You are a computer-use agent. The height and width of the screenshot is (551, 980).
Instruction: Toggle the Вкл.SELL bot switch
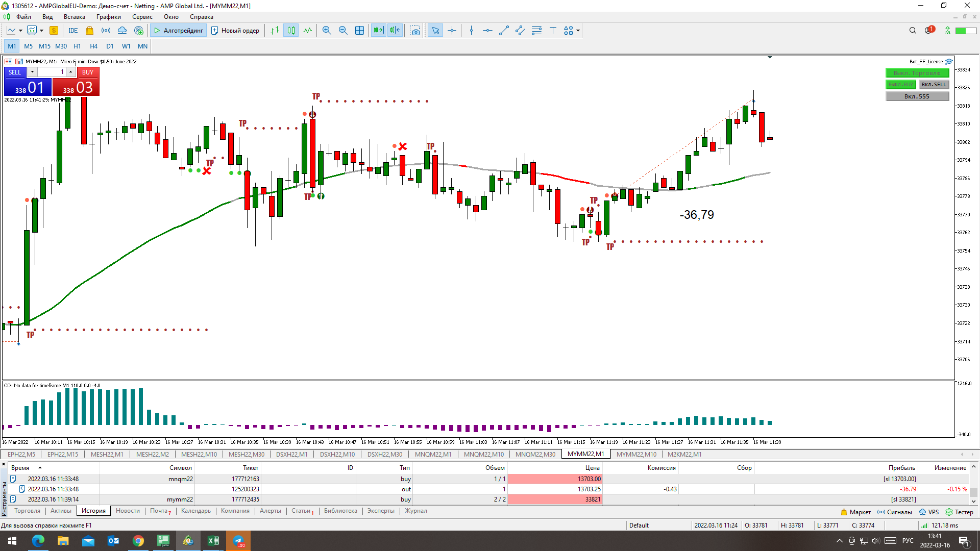coord(934,85)
